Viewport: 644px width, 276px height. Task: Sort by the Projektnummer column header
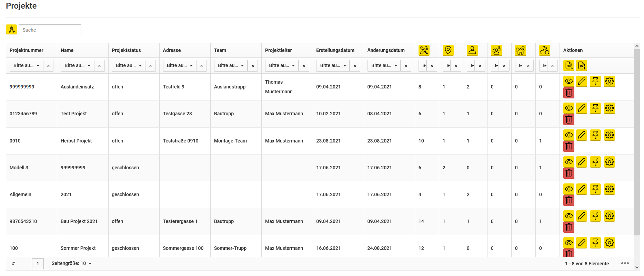[27, 50]
